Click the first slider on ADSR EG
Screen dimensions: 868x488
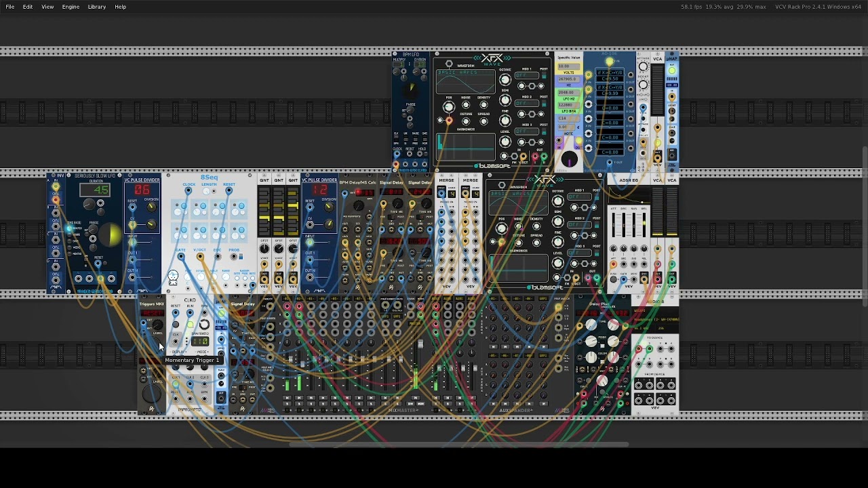614,225
